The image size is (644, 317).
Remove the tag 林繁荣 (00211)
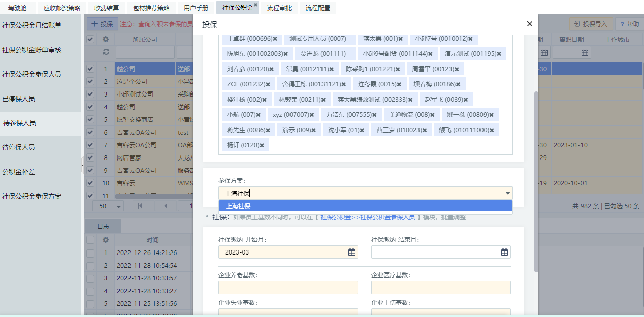[x=323, y=100]
